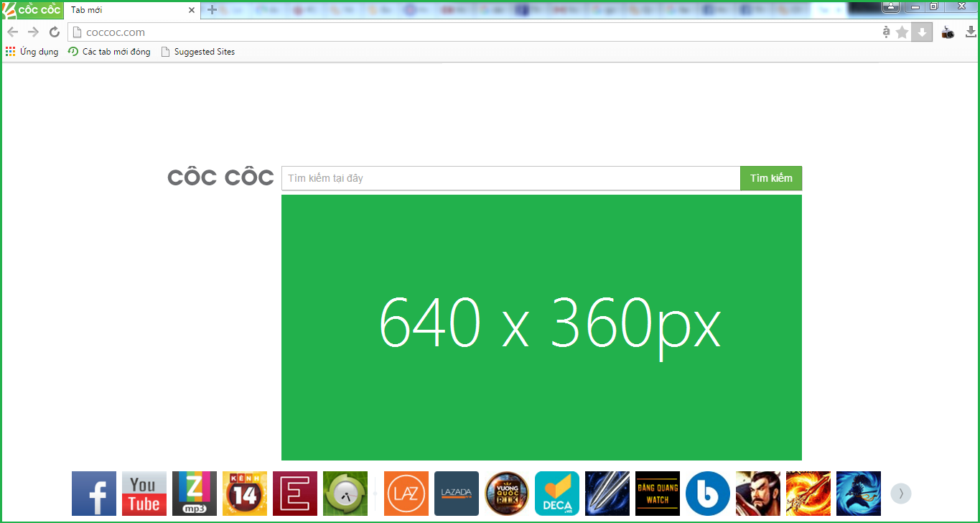This screenshot has width=980, height=523.
Task: Expand more shortcuts with the right chevron
Action: point(900,494)
